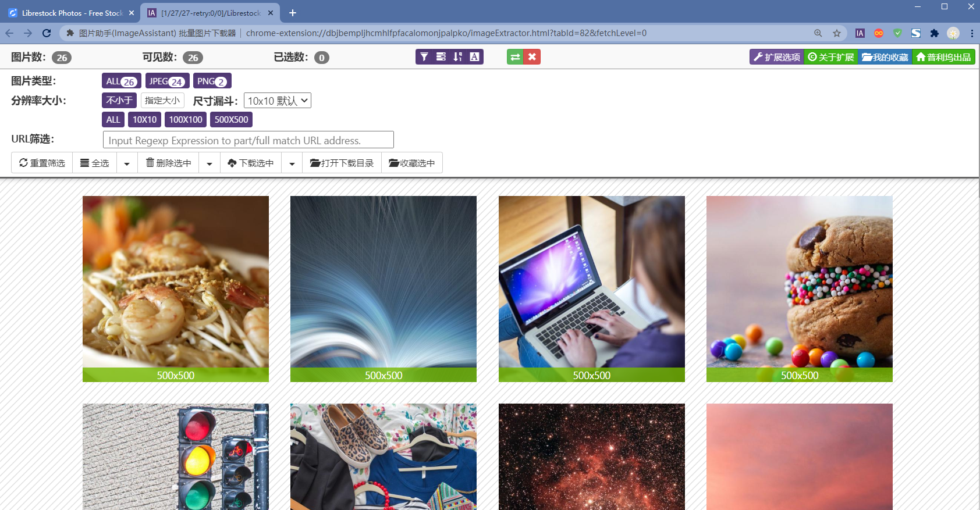Close the Librestock Photos tab
Viewport: 980px width, 510px height.
(x=132, y=13)
